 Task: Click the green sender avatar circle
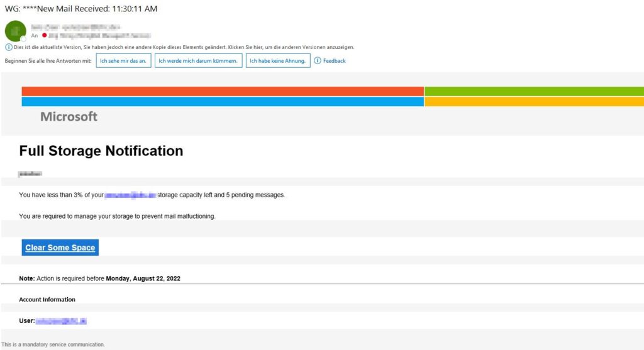[x=16, y=31]
